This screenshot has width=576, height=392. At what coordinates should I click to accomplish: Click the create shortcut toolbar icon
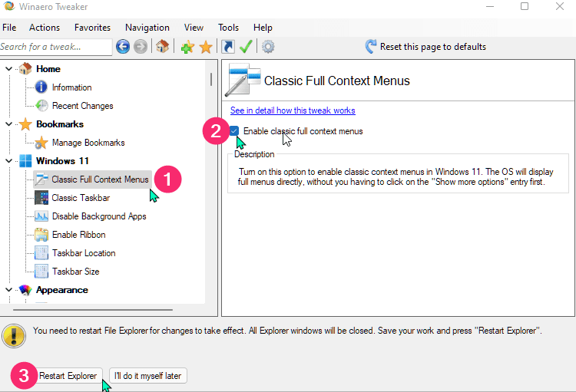click(x=228, y=47)
